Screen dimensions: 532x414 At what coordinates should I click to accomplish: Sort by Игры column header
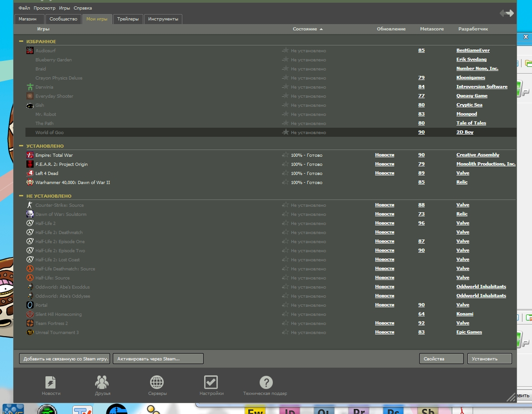click(x=44, y=29)
